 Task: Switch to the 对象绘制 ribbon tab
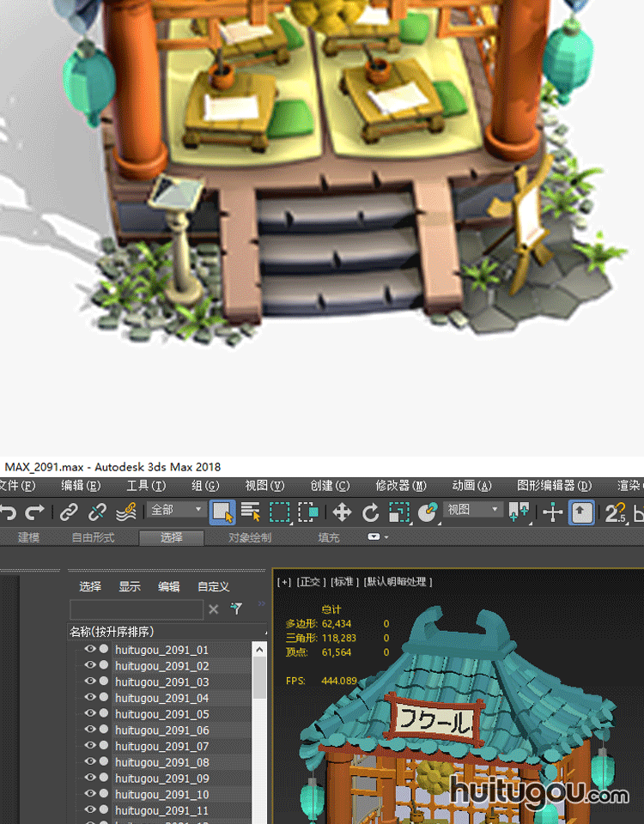249,538
